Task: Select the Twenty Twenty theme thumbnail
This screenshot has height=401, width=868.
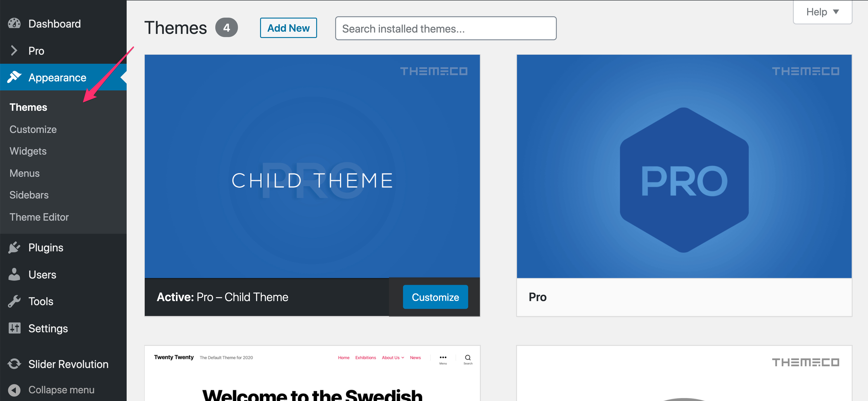Action: [312, 373]
